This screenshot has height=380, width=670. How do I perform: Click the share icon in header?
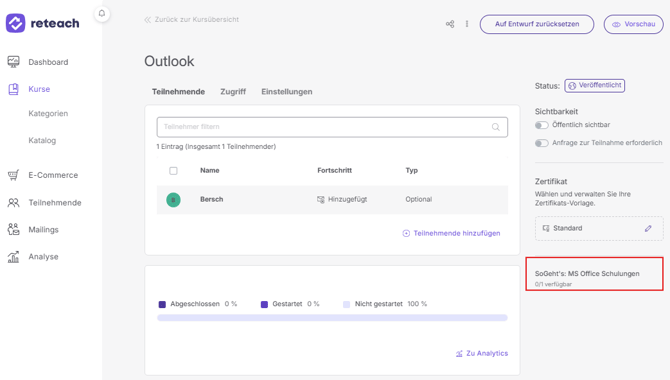[450, 24]
